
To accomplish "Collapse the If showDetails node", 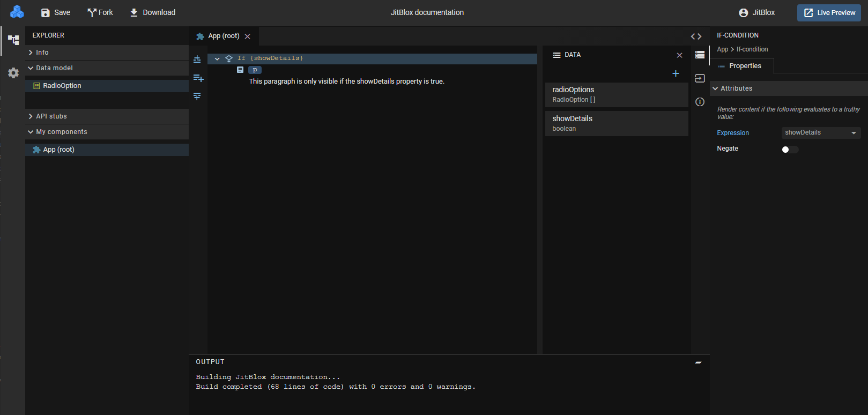I will [217, 58].
